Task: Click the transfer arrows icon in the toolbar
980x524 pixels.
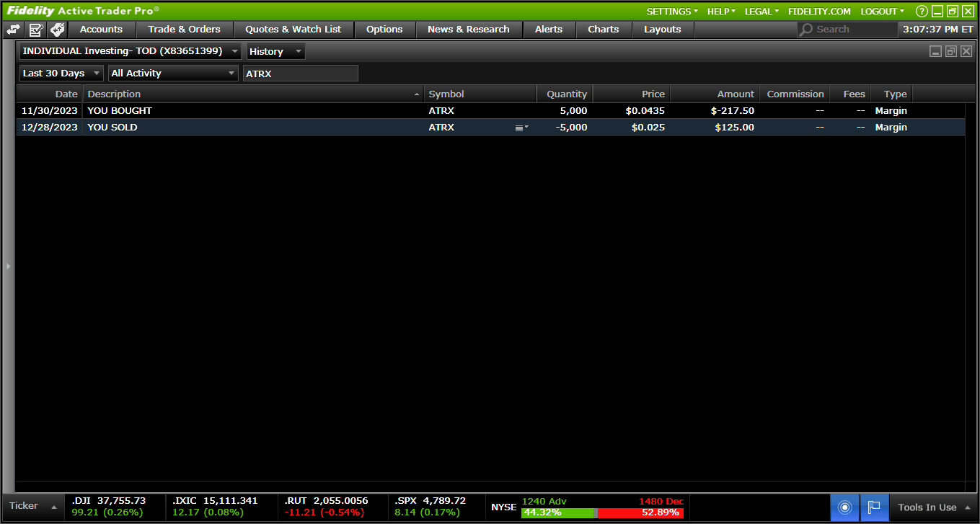Action: tap(14, 30)
